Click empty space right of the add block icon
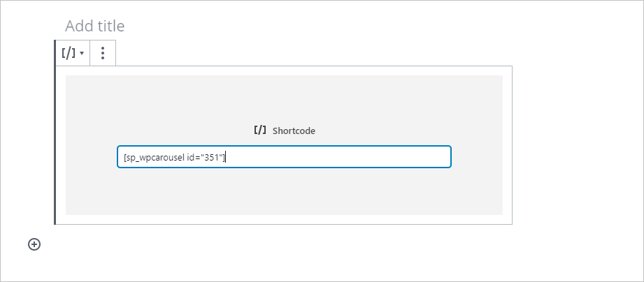The height and width of the screenshot is (282, 644). [x=210, y=244]
